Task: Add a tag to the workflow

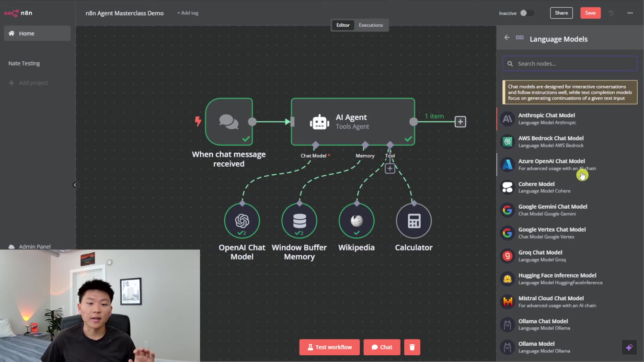Action: tap(188, 13)
